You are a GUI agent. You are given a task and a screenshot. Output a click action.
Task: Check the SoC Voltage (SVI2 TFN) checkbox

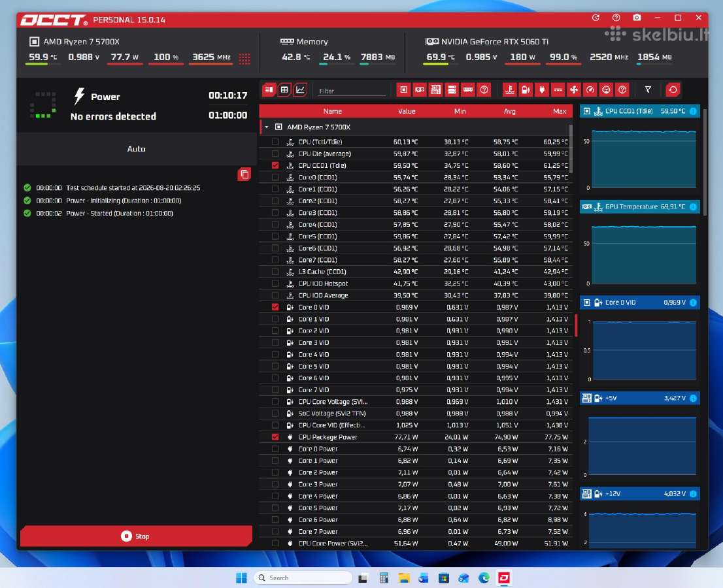pyautogui.click(x=275, y=414)
